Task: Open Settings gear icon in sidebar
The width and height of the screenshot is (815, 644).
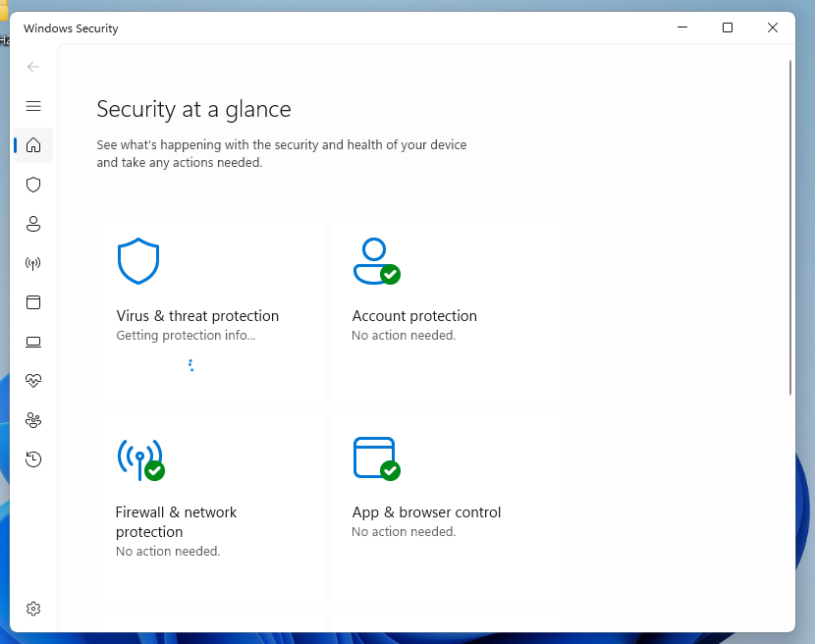Action: click(x=33, y=609)
